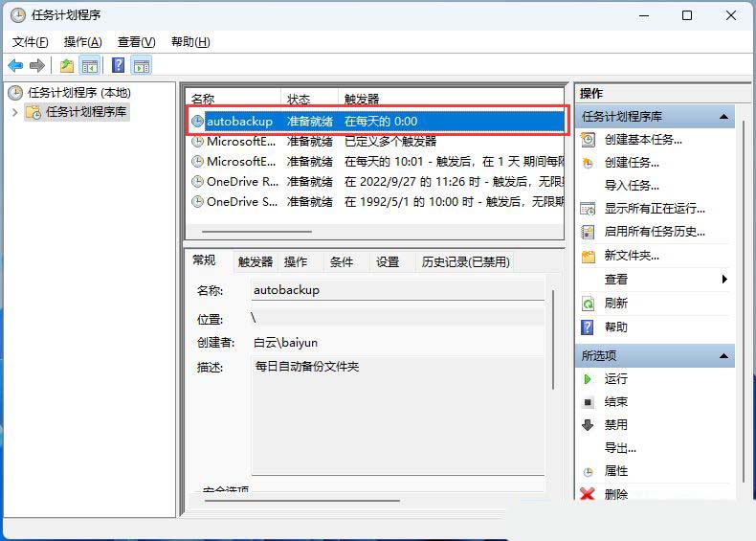Open the 操作(A) menu
Image resolution: width=756 pixels, height=541 pixels.
pos(83,42)
